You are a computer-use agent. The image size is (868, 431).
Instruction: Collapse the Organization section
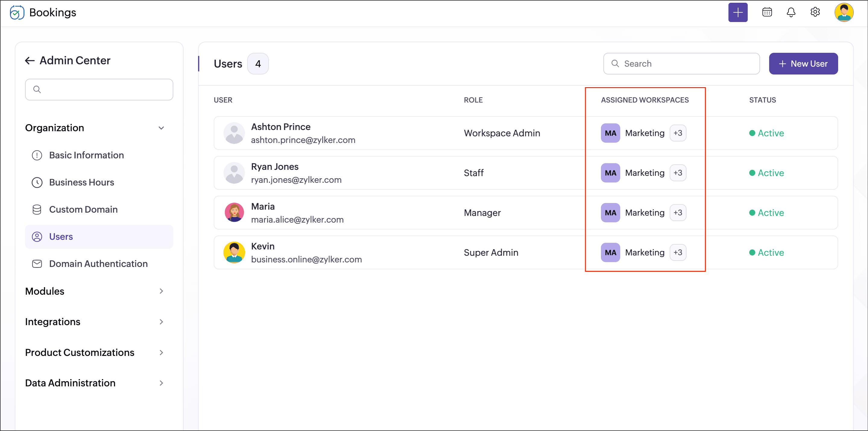pos(161,128)
